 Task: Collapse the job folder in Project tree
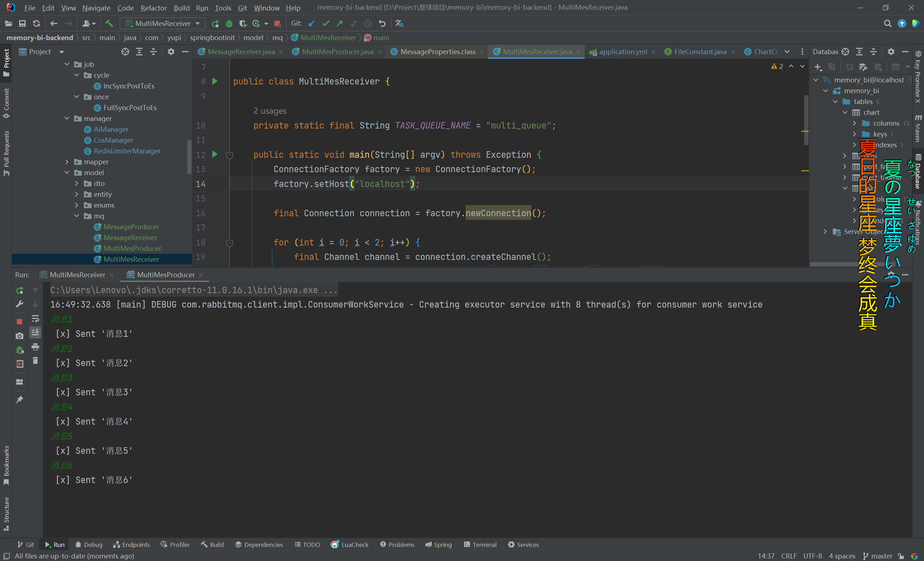pos(67,64)
